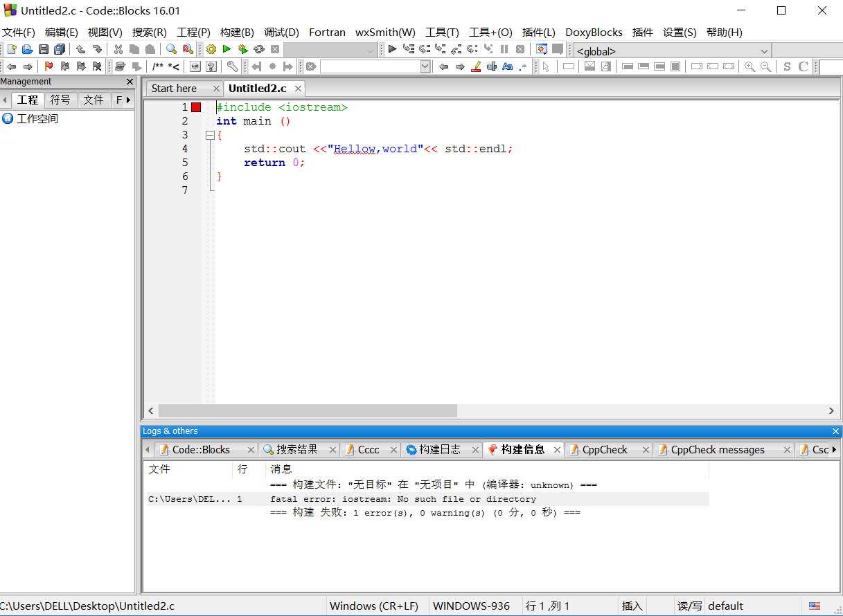Select the 构建日志 build log tab
Image resolution: width=843 pixels, height=616 pixels.
(439, 450)
